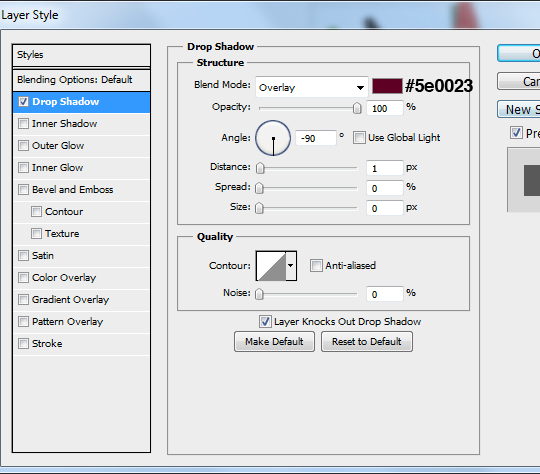This screenshot has height=474, width=540.
Task: Uncheck the Drop Shadow checkbox
Action: 23,102
